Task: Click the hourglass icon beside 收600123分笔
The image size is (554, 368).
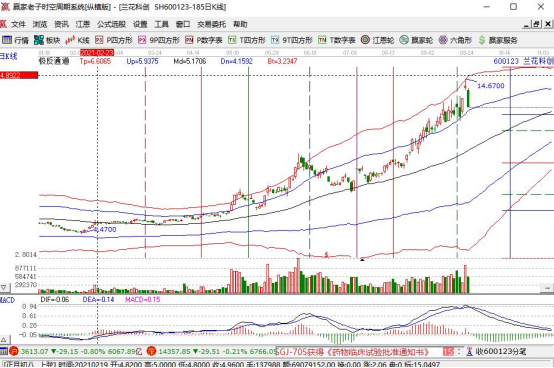Action: [x=470, y=351]
